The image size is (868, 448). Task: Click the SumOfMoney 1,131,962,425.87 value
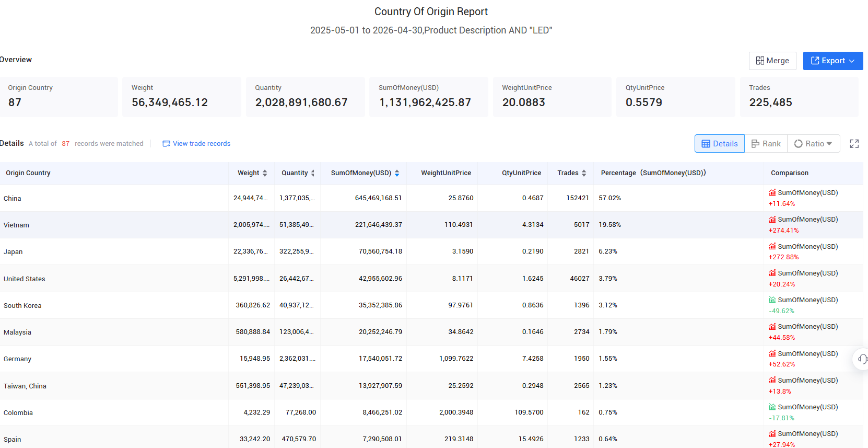pos(425,102)
